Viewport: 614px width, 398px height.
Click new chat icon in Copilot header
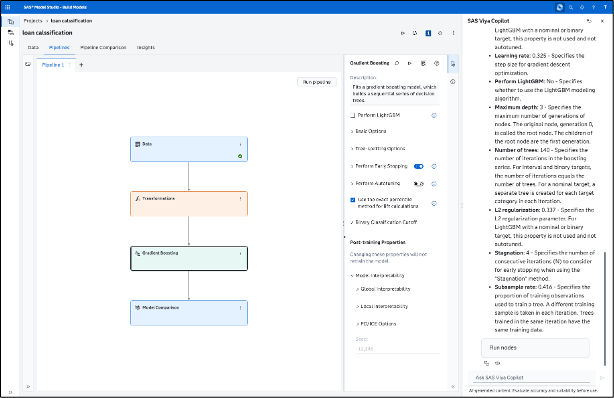589,21
